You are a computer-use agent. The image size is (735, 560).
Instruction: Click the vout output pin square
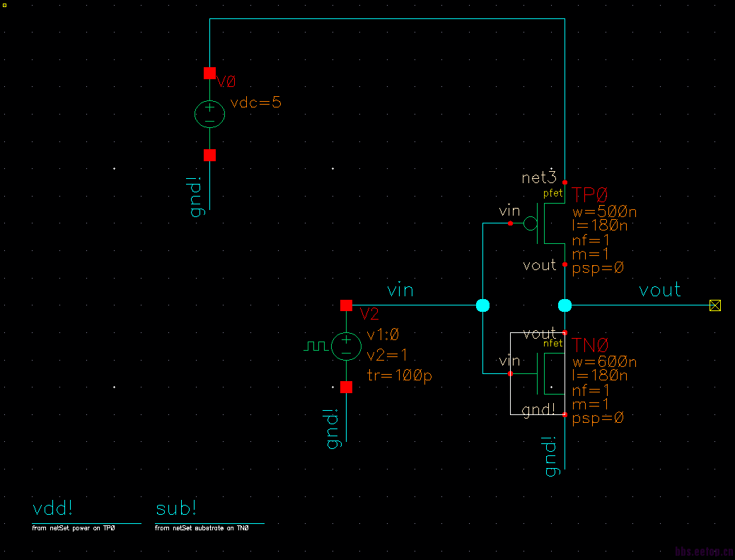pos(715,305)
